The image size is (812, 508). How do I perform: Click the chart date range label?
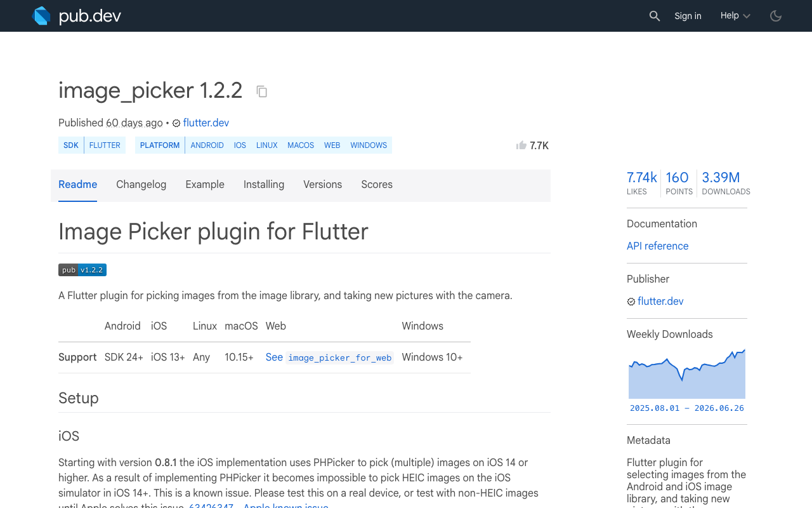click(687, 408)
